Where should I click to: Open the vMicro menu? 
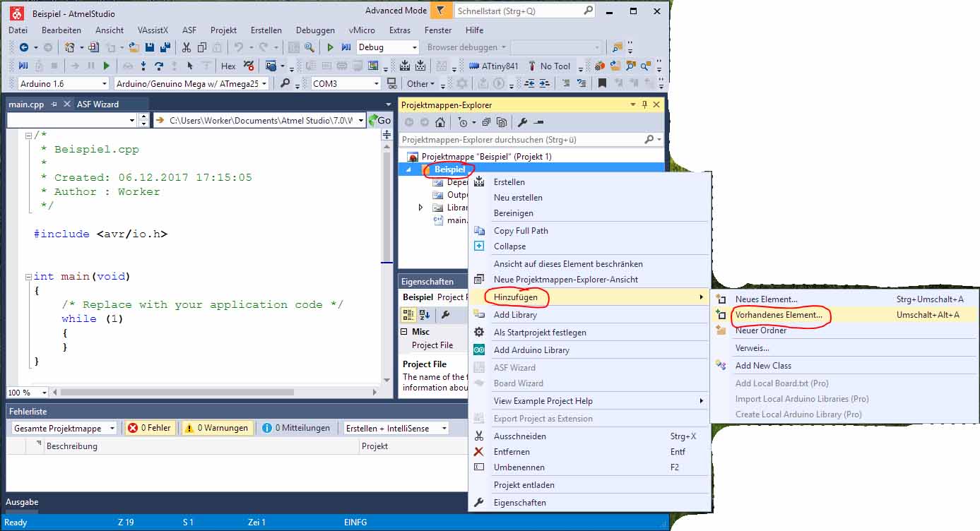point(362,30)
